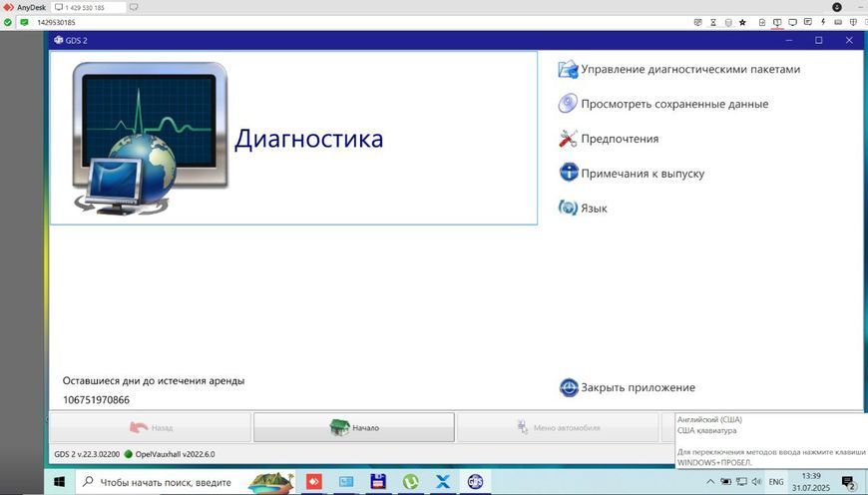Viewport: 868px width, 495px height.
Task: Click the AnyDesk display monitor icon
Action: pos(793,22)
